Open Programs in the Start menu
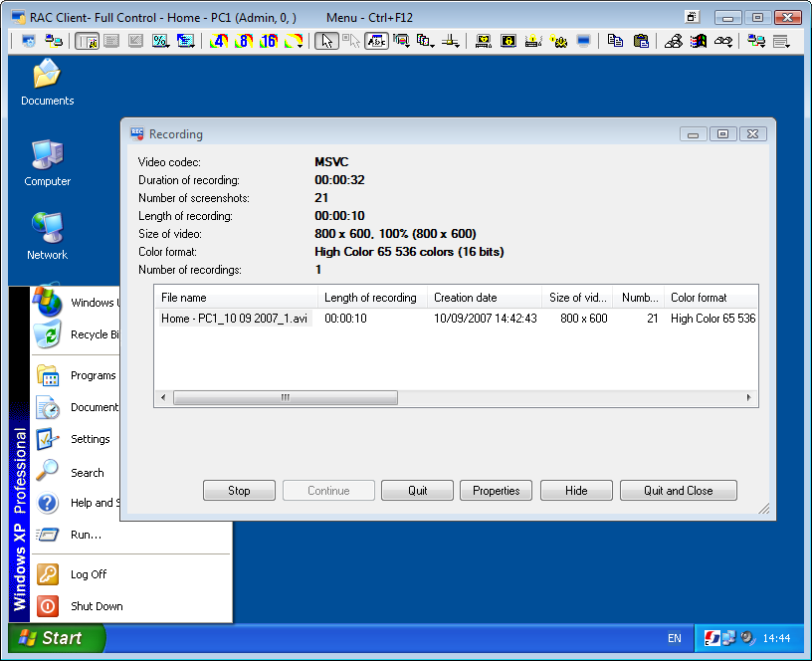This screenshot has width=812, height=661. (76, 375)
